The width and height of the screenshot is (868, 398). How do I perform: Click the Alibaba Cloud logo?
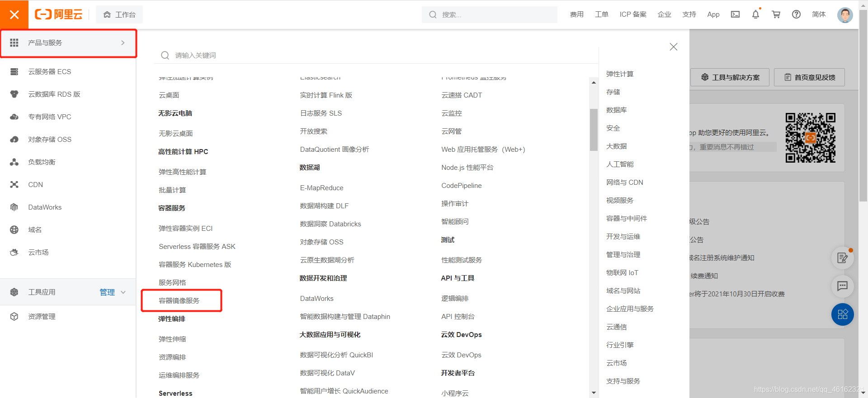59,14
